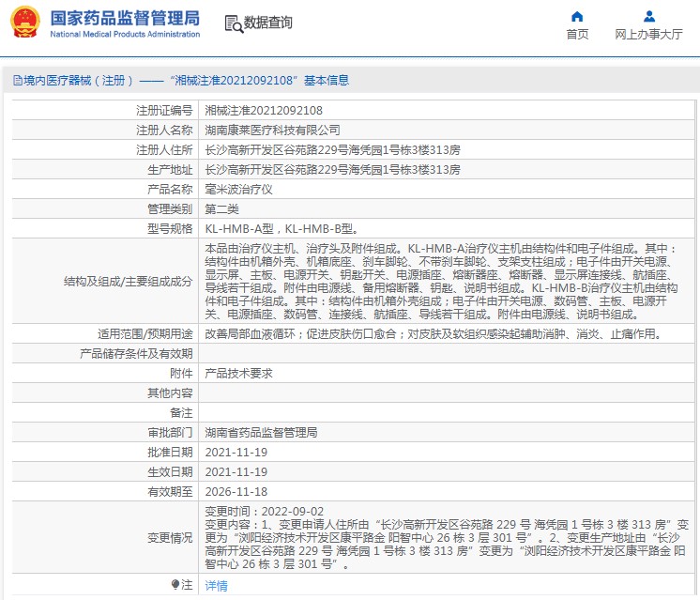
Task: Click the NMPA national emblem logo
Action: (x=25, y=22)
